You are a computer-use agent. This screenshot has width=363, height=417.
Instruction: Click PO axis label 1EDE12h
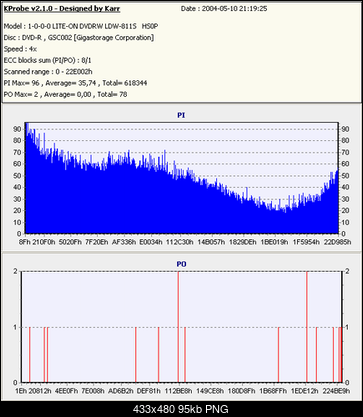[305, 391]
